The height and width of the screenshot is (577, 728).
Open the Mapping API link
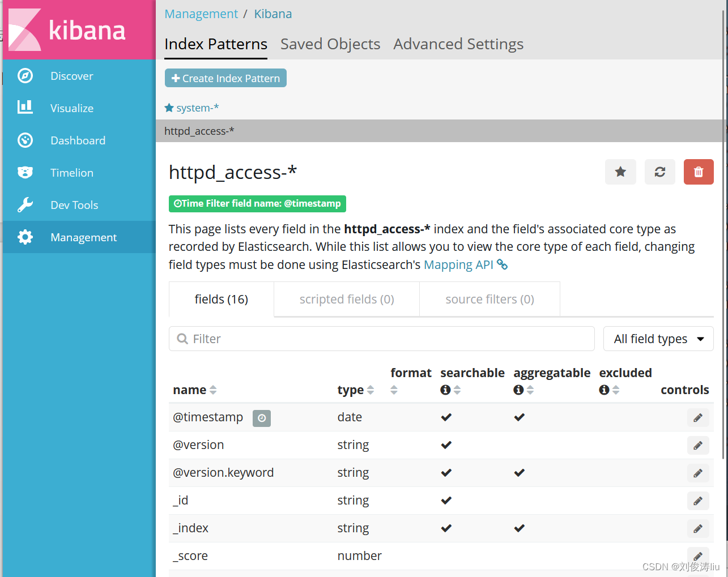point(458,264)
